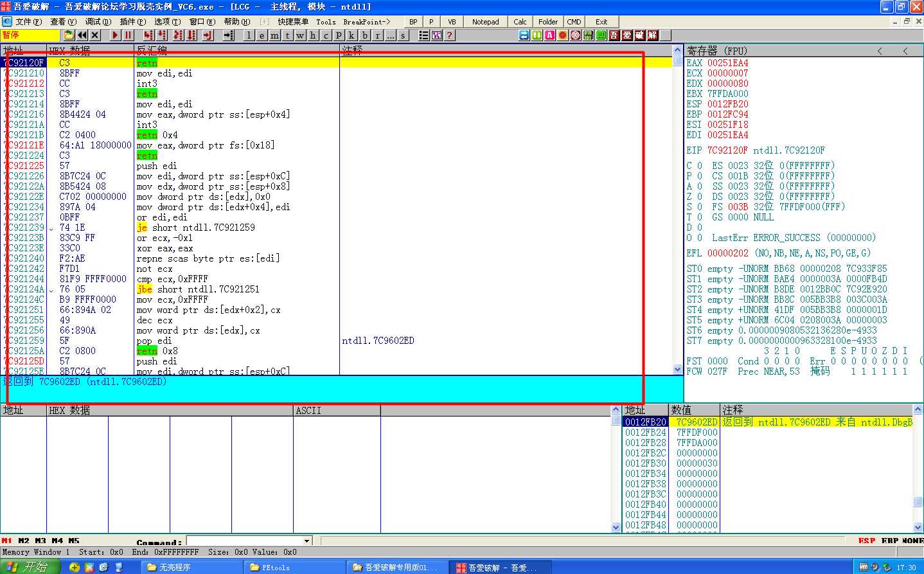Select ESP stack-follow mode
The width and height of the screenshot is (924, 574).
867,541
